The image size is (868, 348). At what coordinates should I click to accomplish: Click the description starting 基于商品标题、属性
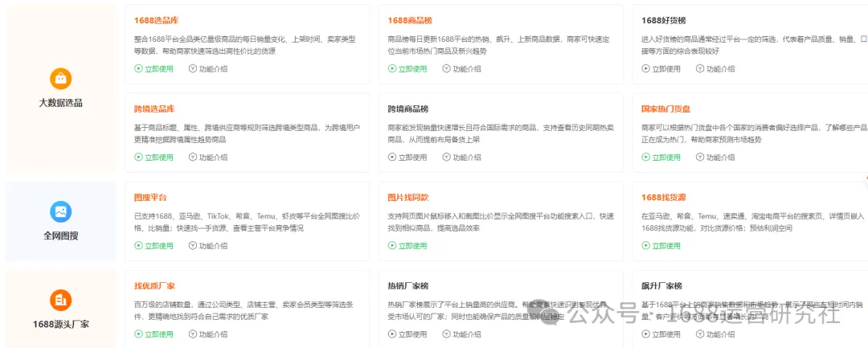pos(247,133)
